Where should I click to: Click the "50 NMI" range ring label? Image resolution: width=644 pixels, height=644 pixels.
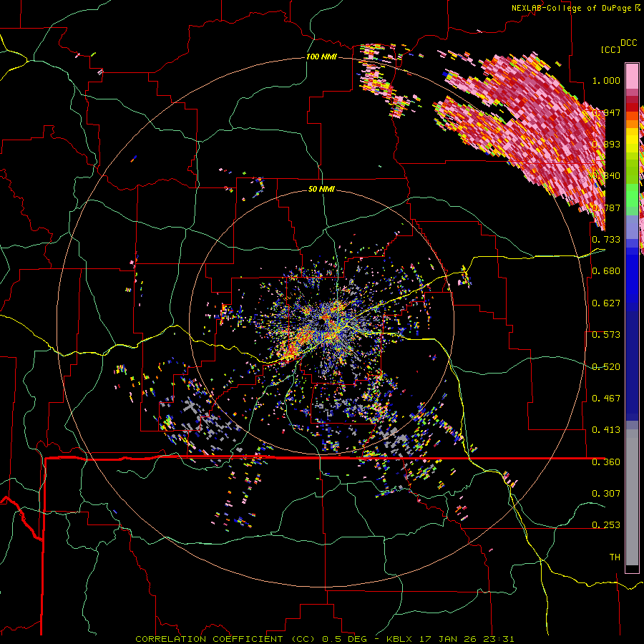click(x=321, y=189)
